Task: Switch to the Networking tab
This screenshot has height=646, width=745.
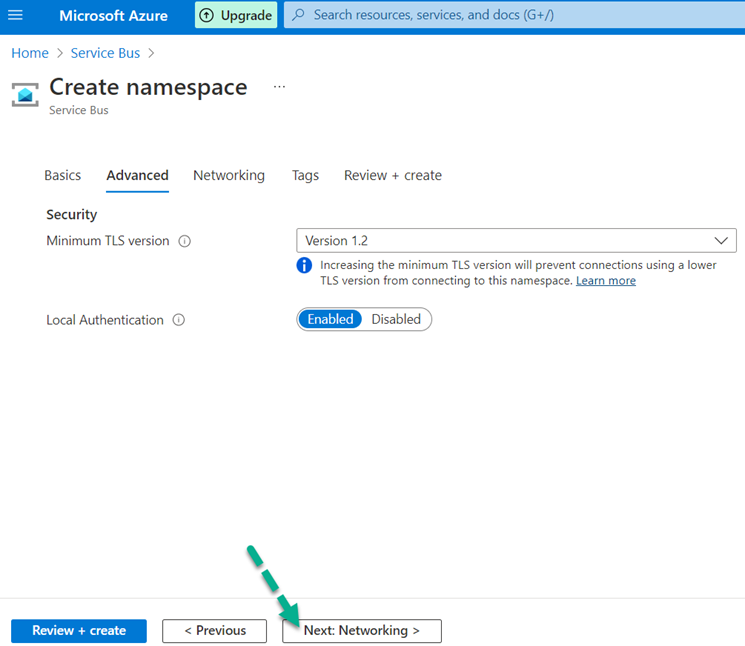Action: [229, 175]
